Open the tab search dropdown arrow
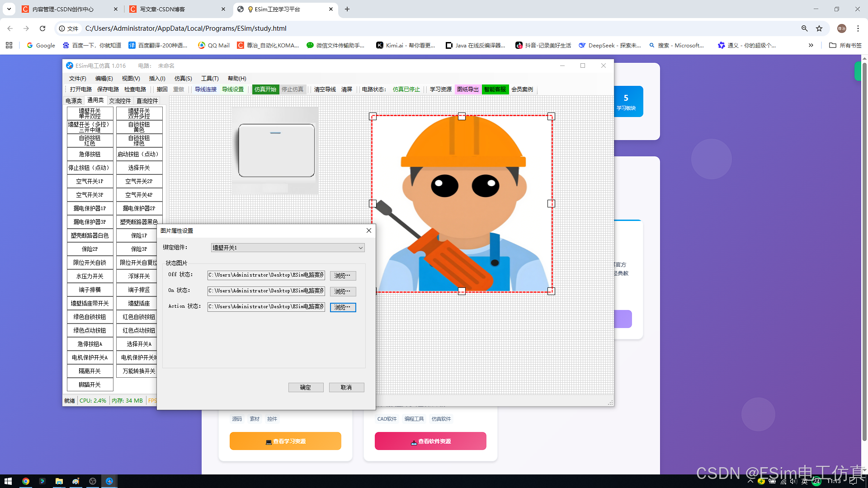 (x=9, y=9)
